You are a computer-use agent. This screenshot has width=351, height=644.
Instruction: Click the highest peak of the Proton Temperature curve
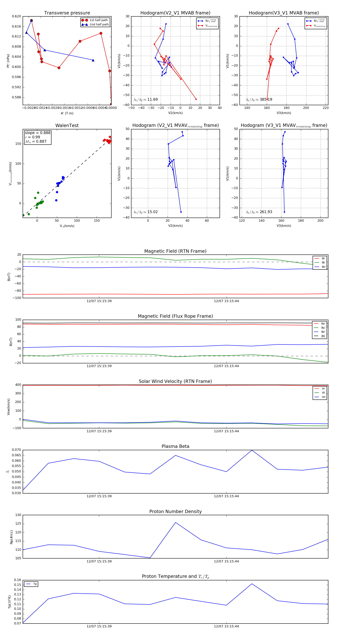pyautogui.click(x=252, y=584)
